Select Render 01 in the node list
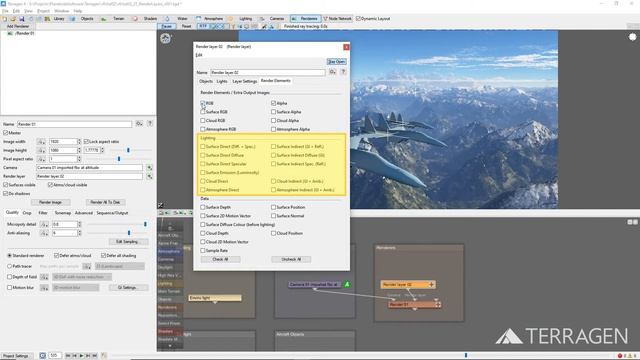Viewport: 640px width, 360px height. click(x=24, y=33)
